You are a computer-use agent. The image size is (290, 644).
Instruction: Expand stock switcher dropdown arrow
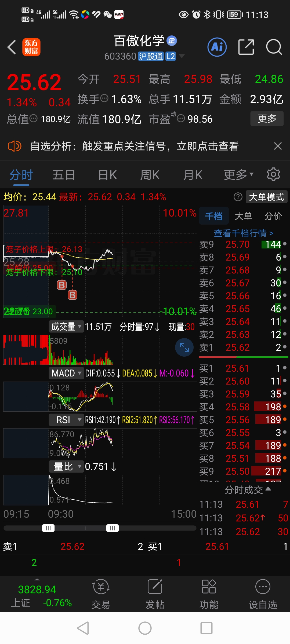point(182,56)
